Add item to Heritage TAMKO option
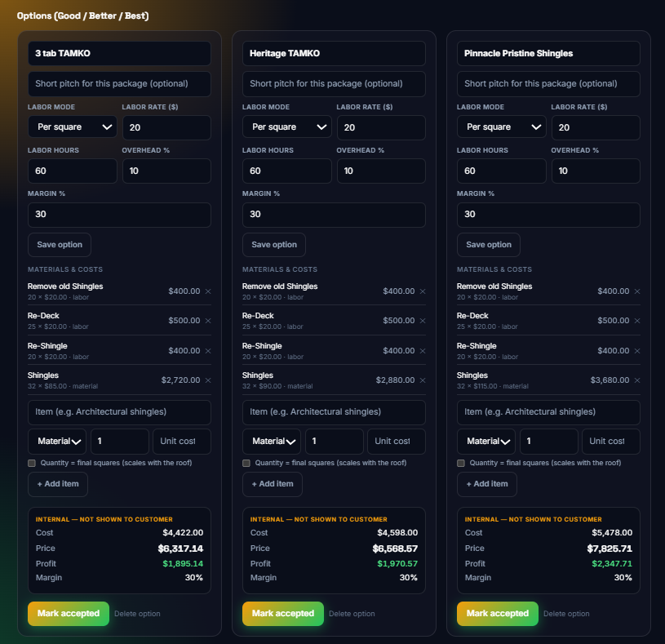Viewport: 665px width, 644px height. [273, 484]
